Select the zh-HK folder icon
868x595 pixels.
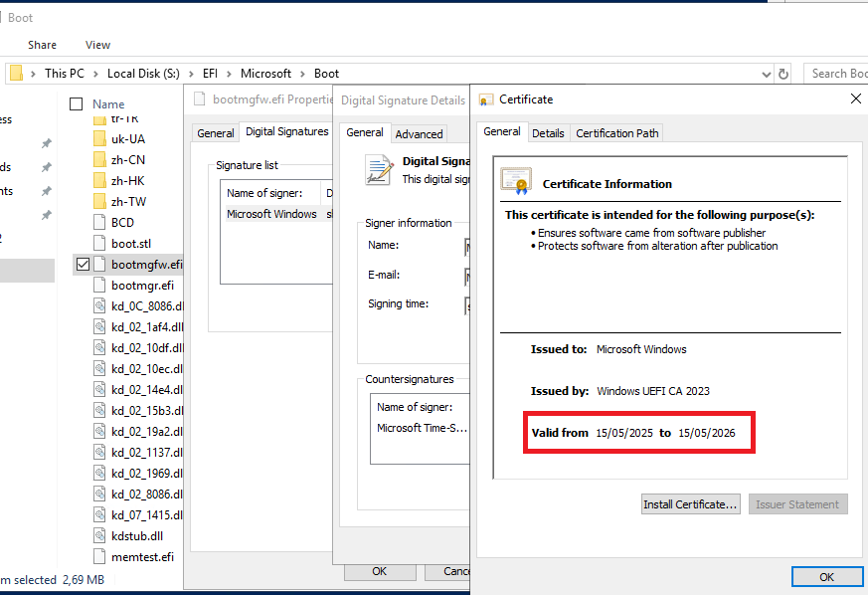(99, 181)
